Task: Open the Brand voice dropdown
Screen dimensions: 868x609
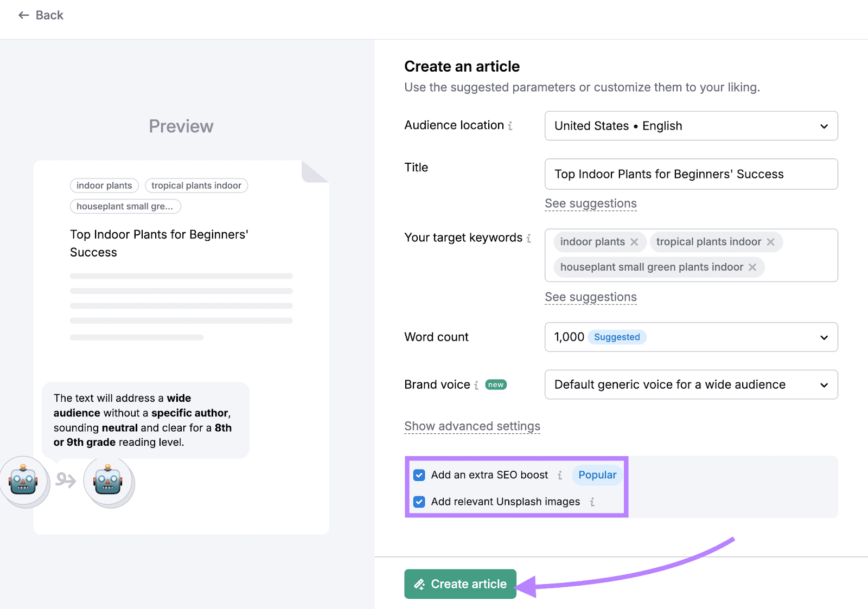Action: [691, 384]
